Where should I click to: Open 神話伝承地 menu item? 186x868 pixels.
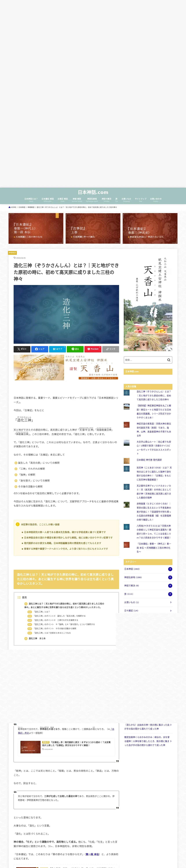click(x=92, y=199)
